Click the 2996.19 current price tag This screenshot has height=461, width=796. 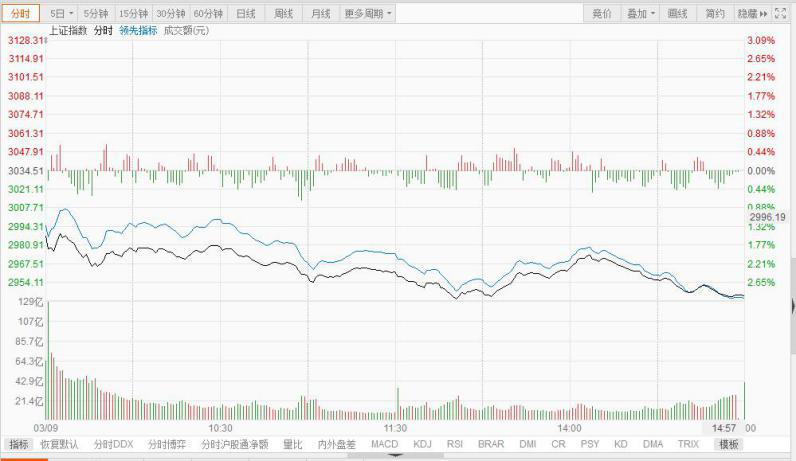point(767,217)
